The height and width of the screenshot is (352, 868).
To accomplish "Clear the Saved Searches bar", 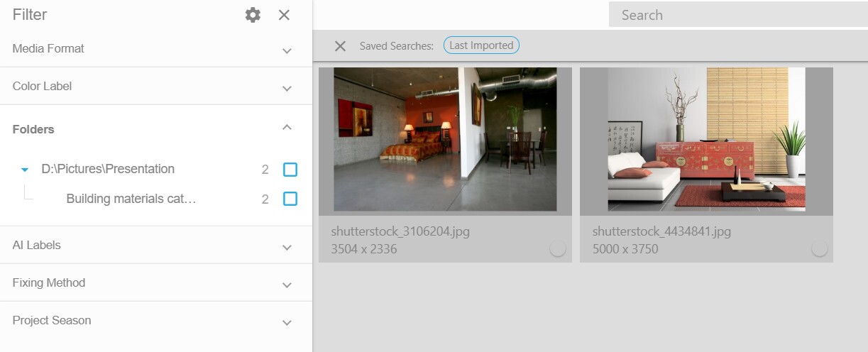I will click(340, 46).
